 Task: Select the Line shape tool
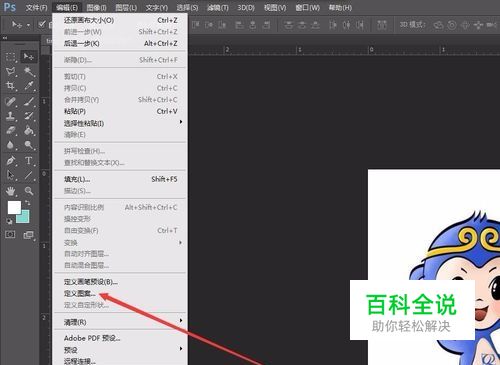(29, 175)
